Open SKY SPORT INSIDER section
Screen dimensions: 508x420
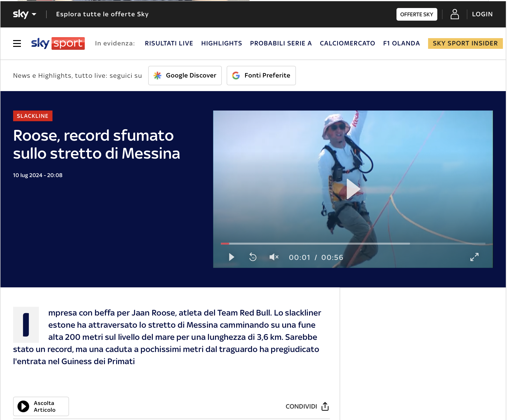tap(465, 43)
